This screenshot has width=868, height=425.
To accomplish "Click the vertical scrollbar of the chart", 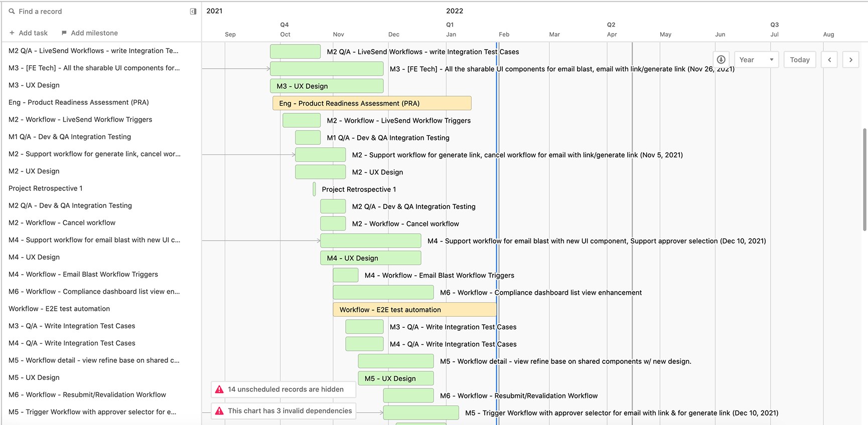I will 864,179.
